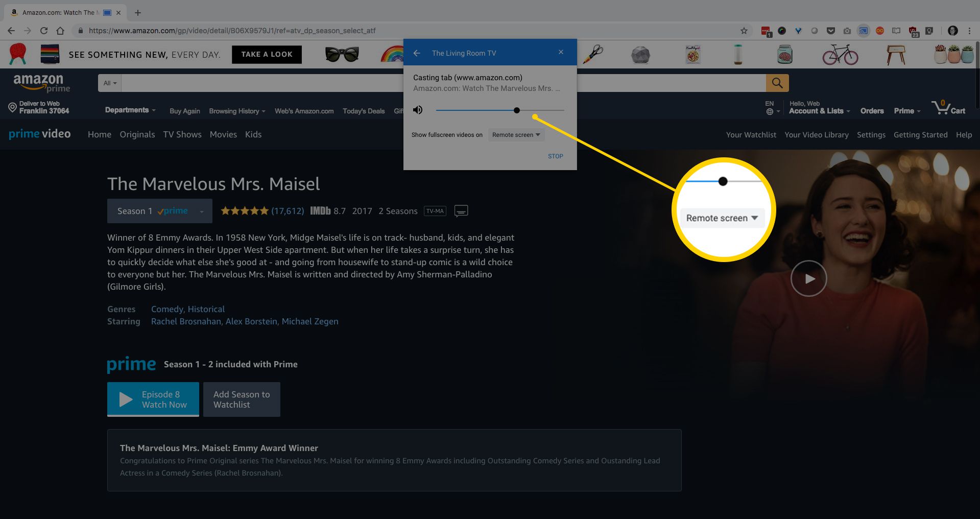Expand the Prime dropdown menu

[x=907, y=111]
